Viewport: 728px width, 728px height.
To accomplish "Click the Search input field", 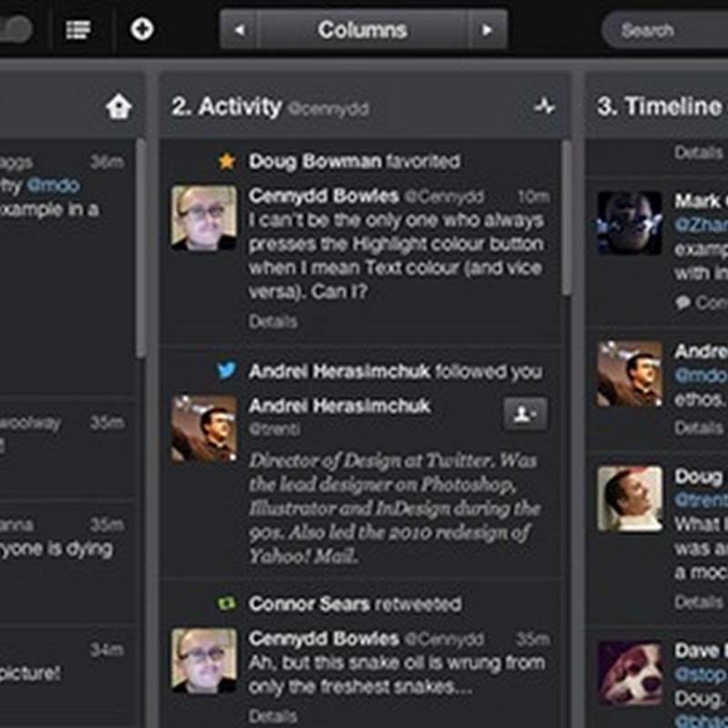I will pyautogui.click(x=665, y=30).
